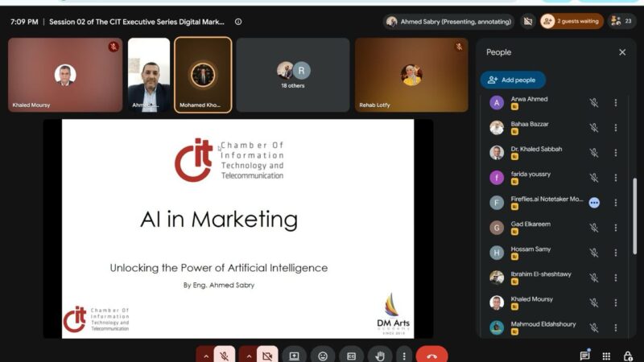The width and height of the screenshot is (644, 362).
Task: Mute Gad Elkareem's microphone
Action: pyautogui.click(x=594, y=228)
